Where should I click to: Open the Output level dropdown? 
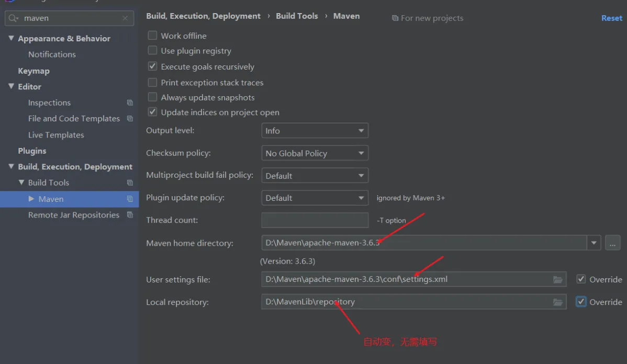[315, 131]
